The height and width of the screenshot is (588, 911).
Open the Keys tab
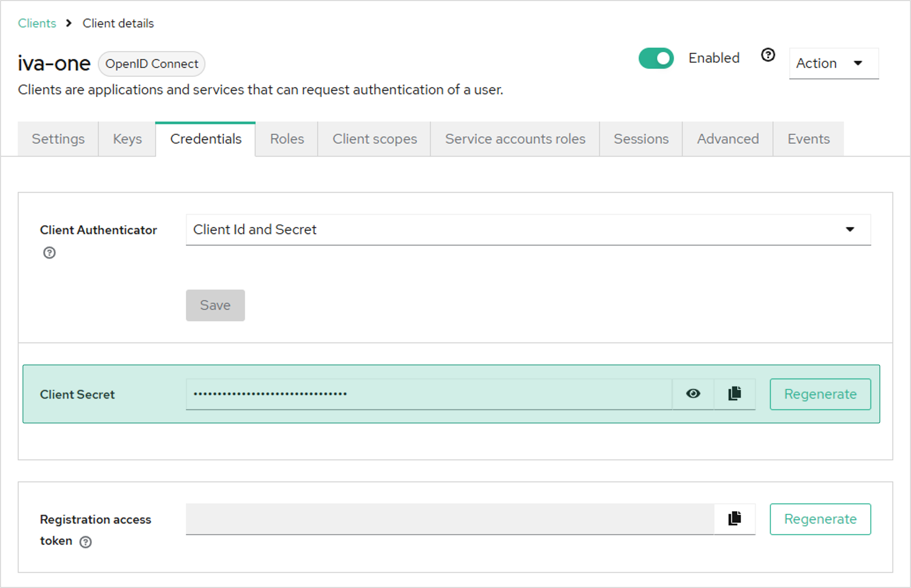127,139
